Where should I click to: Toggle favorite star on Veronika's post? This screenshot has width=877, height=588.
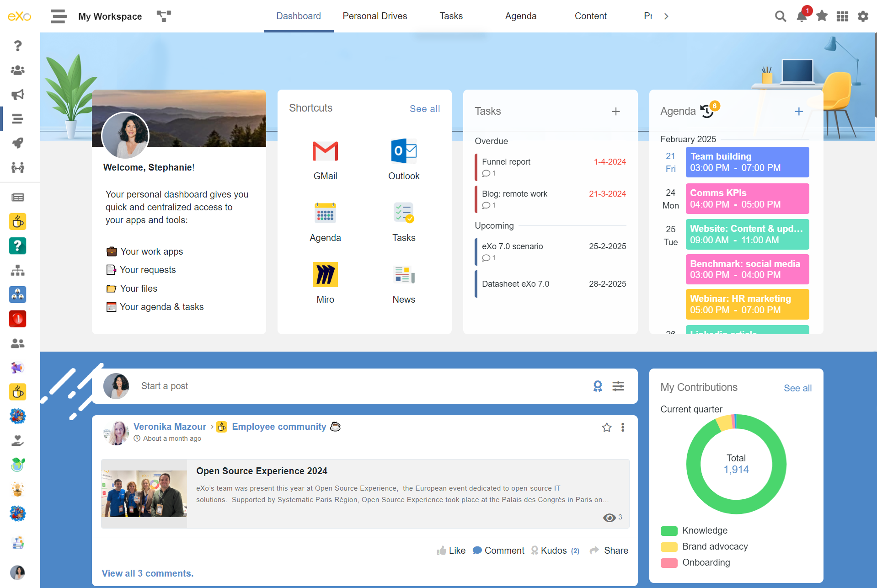click(607, 428)
